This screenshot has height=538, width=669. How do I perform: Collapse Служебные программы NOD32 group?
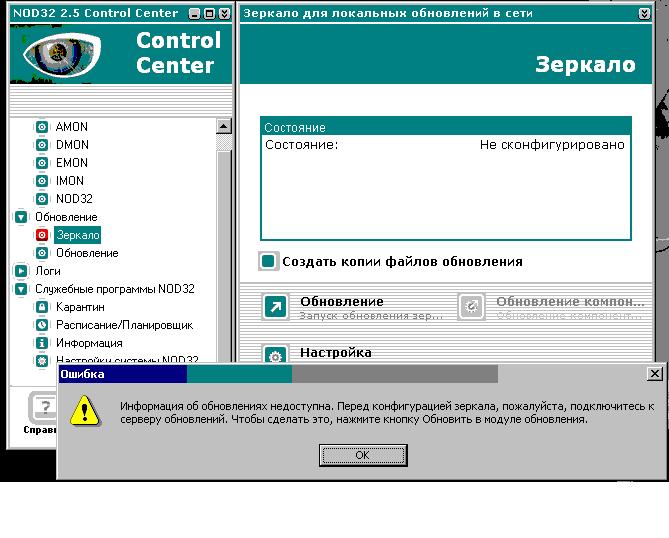pyautogui.click(x=22, y=289)
